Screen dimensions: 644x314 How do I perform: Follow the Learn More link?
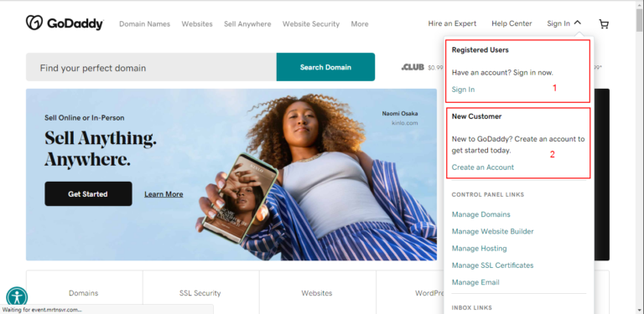coord(164,194)
